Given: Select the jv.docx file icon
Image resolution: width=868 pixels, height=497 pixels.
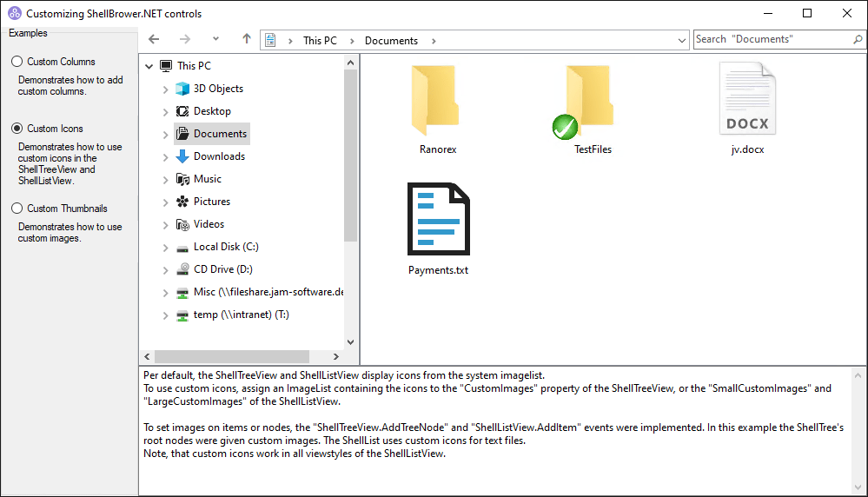Looking at the screenshot, I should click(x=747, y=100).
